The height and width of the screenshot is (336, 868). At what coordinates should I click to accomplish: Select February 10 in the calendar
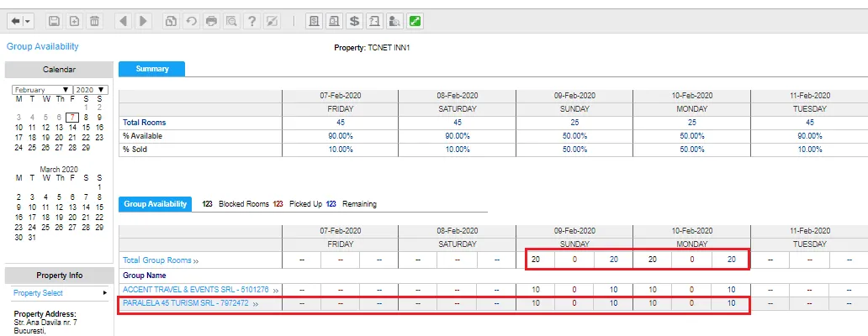click(x=19, y=127)
